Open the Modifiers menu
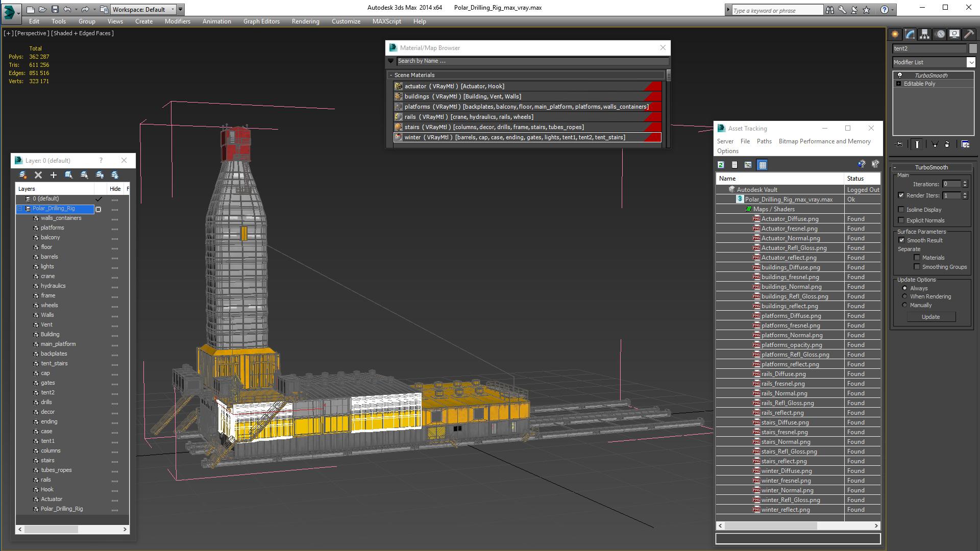The width and height of the screenshot is (980, 551). pyautogui.click(x=177, y=21)
